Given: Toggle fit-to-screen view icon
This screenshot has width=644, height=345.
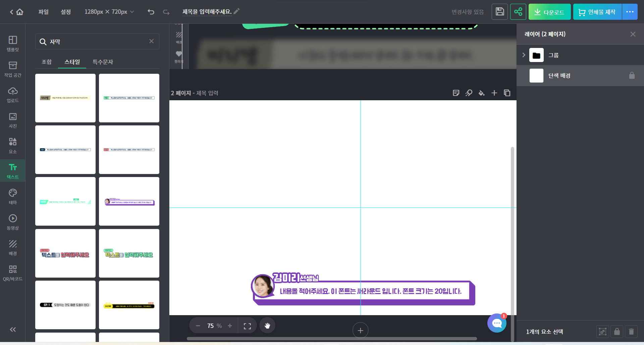Looking at the screenshot, I should coord(247,326).
